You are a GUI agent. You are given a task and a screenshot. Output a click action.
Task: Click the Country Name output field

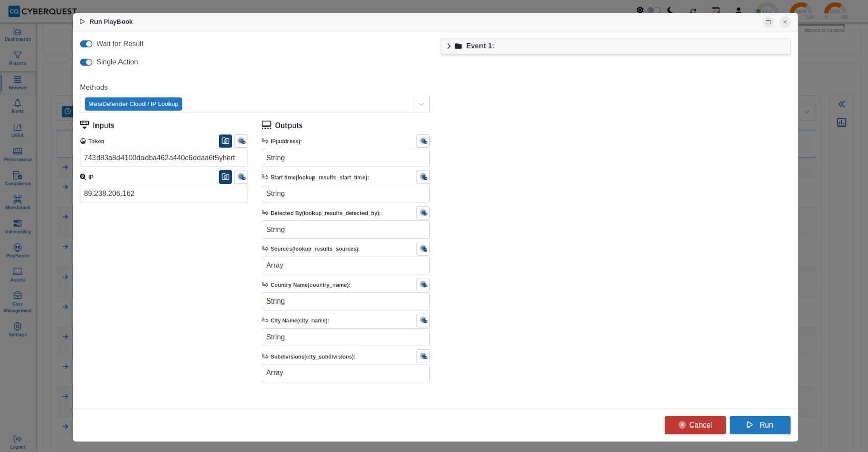tap(346, 301)
